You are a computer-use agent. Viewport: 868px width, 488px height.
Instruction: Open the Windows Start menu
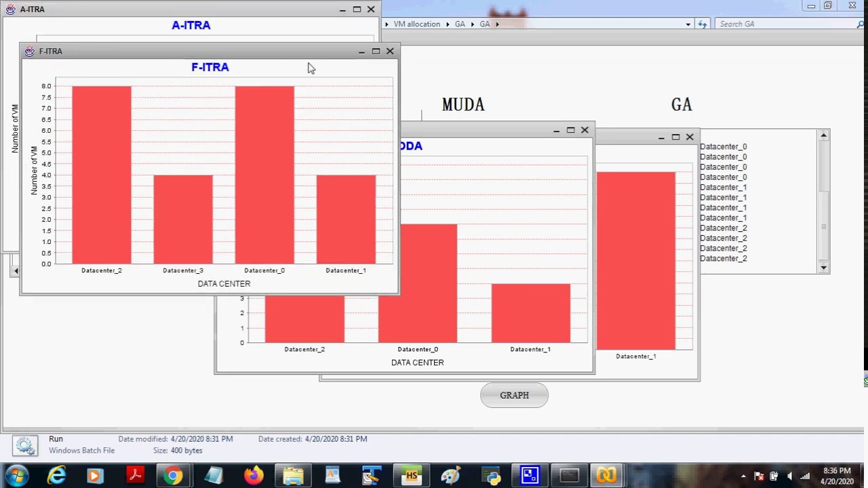point(16,476)
